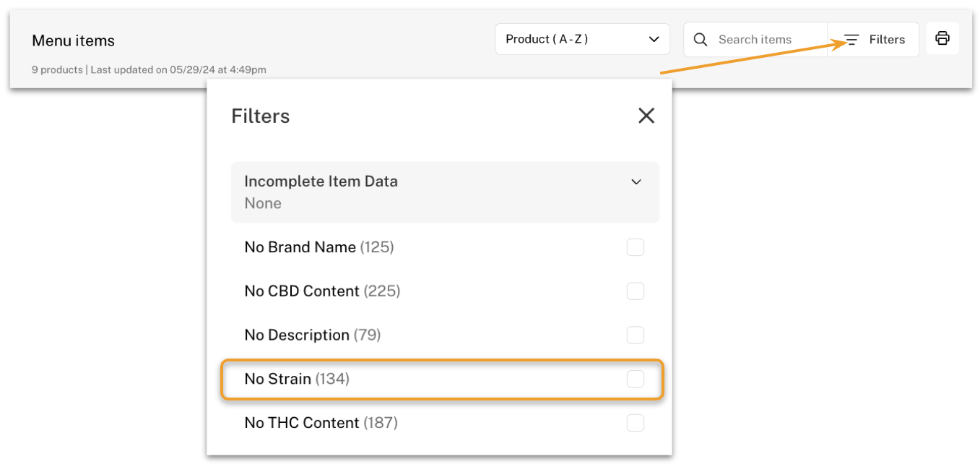Click the 'Incomplete Item Data' heading text

[x=321, y=181]
